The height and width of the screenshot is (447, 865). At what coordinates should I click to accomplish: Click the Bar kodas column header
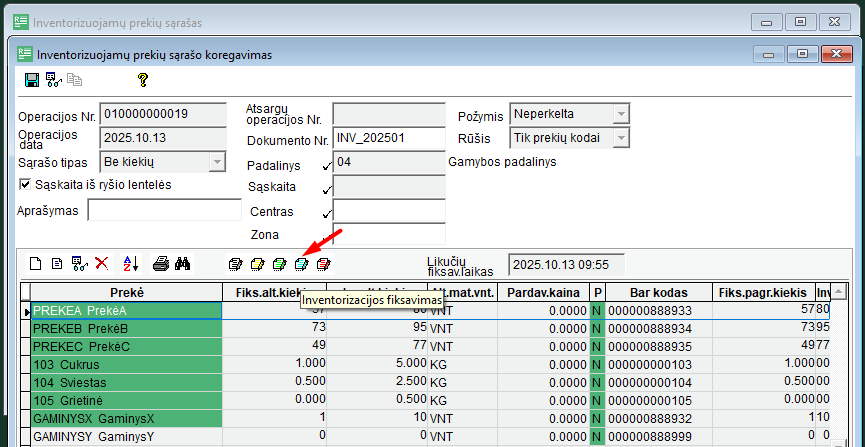(x=659, y=292)
